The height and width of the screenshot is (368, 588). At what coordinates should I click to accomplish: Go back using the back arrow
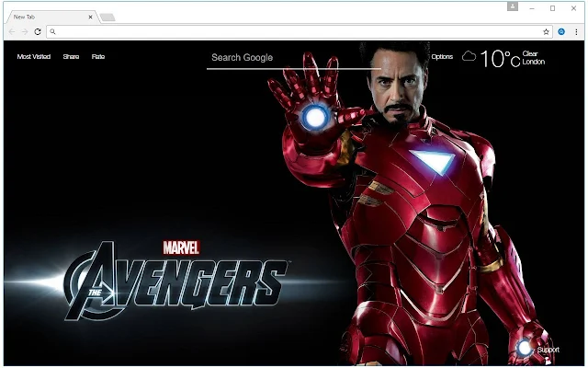click(12, 32)
